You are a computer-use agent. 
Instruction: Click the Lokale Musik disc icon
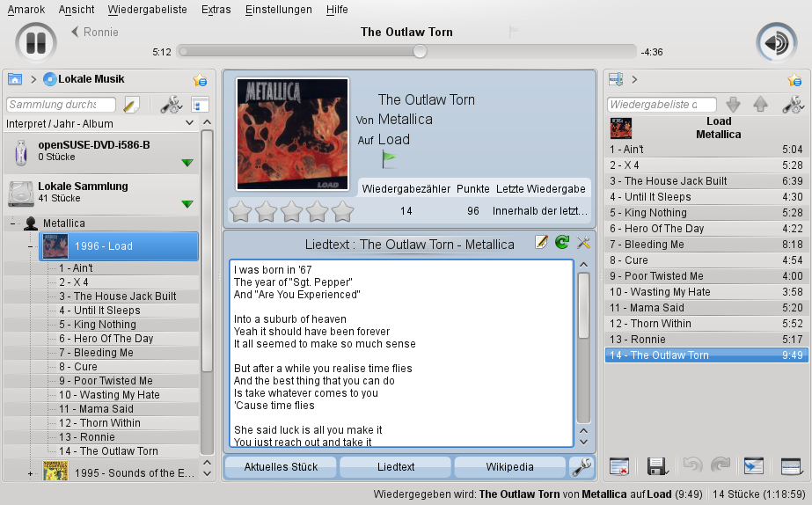coord(50,79)
